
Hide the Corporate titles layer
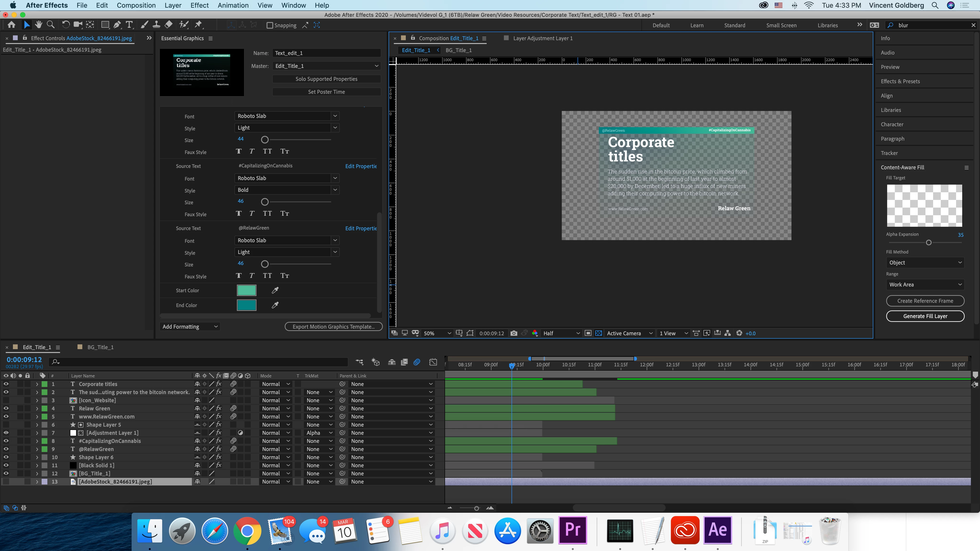click(x=6, y=384)
